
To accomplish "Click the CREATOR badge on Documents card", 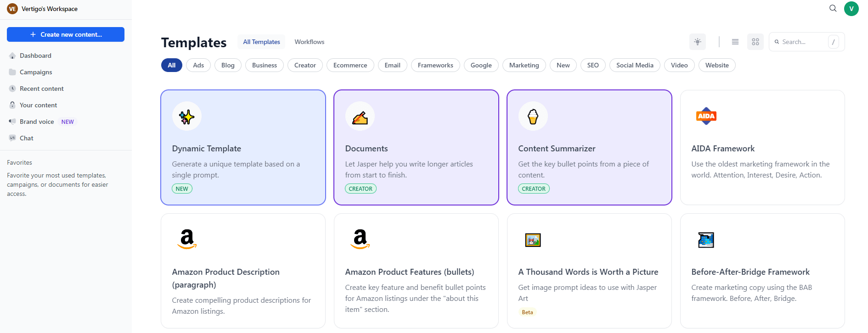I will pyautogui.click(x=361, y=189).
